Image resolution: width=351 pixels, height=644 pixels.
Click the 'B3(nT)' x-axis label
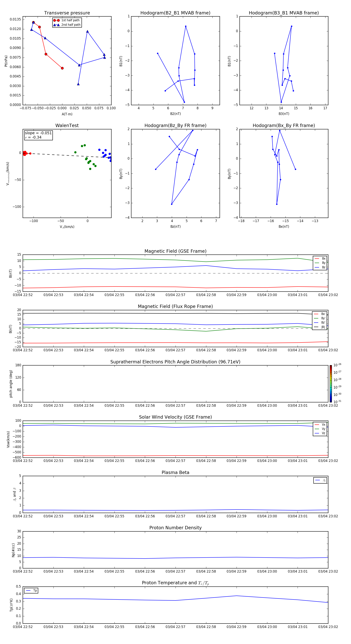(x=284, y=114)
